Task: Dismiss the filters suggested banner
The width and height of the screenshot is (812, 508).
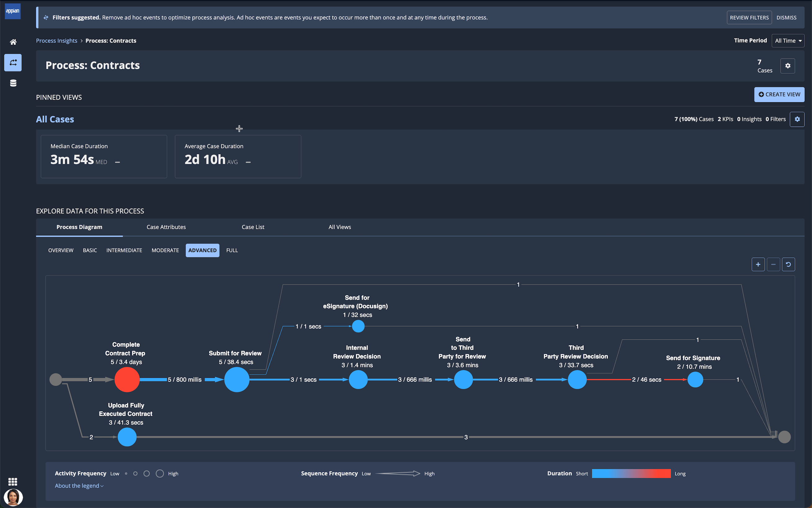Action: (786, 17)
